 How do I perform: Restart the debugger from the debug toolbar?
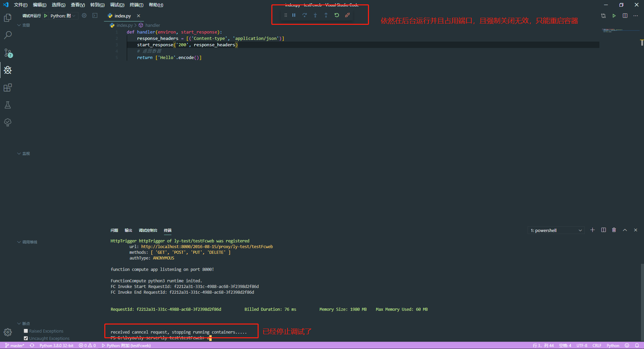click(x=337, y=15)
